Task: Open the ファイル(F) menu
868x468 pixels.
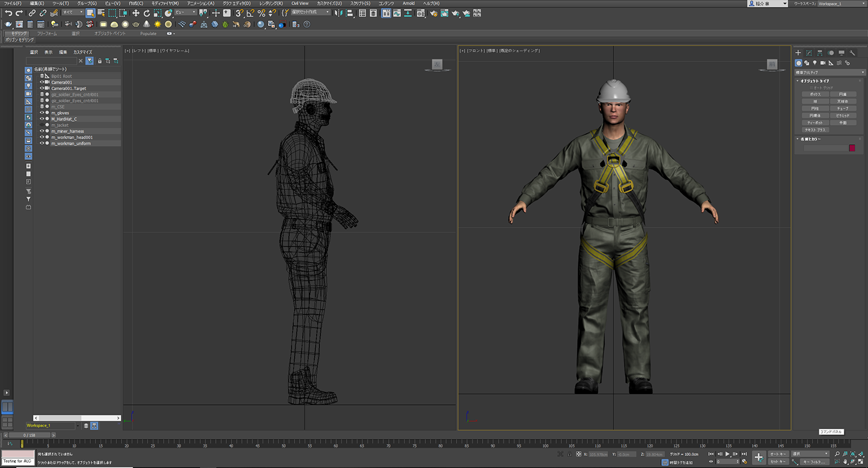Action: click(x=13, y=3)
